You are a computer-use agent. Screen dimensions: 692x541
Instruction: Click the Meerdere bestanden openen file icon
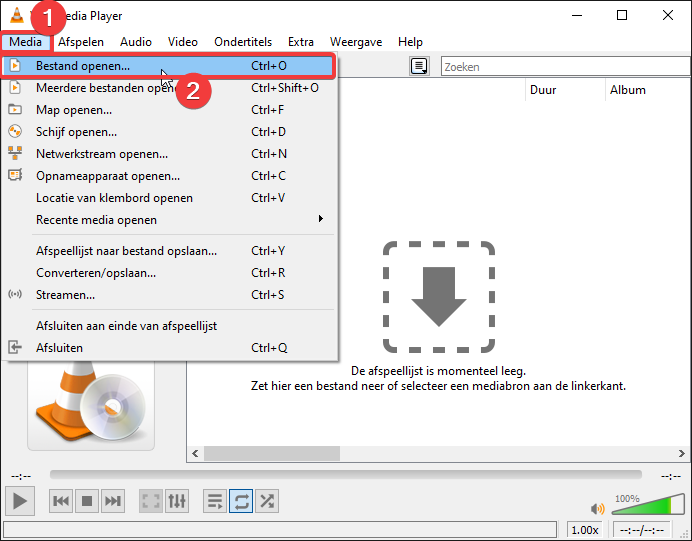(x=15, y=87)
